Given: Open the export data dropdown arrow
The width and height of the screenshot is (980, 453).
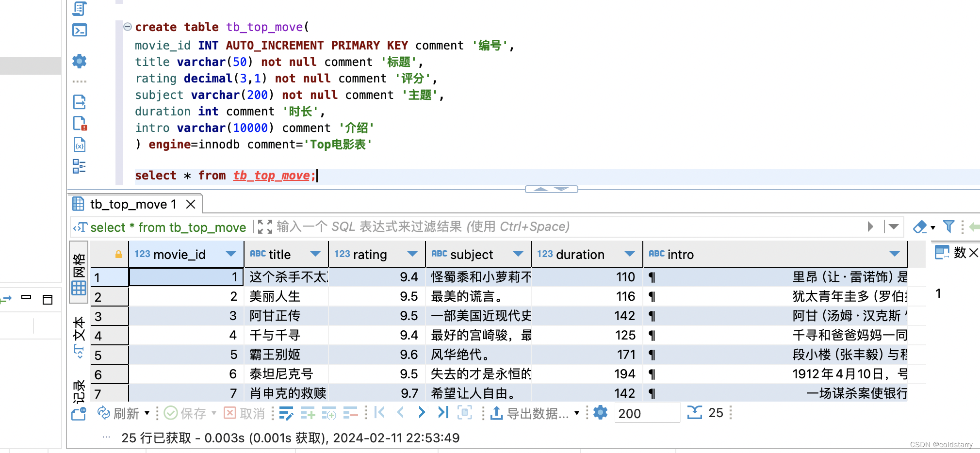Looking at the screenshot, I should click(577, 413).
